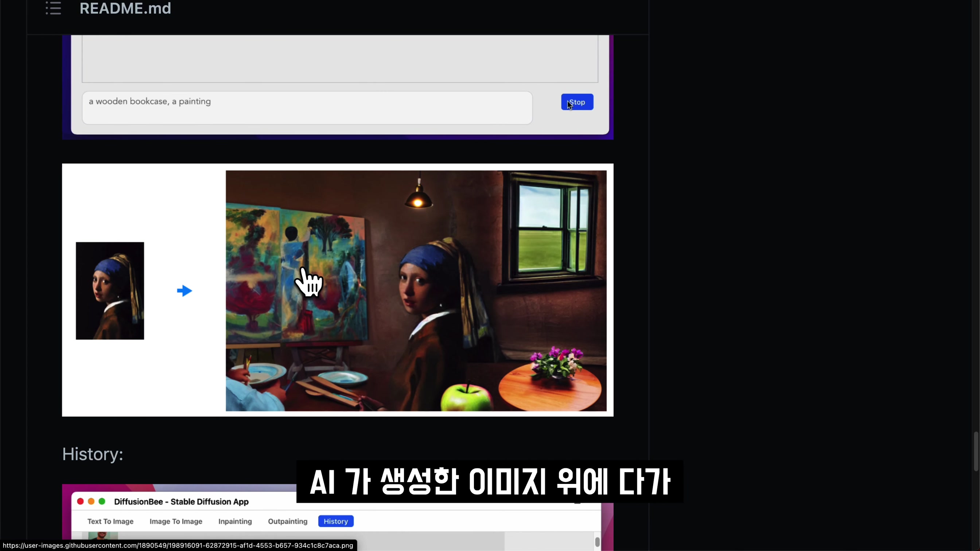Click the README.md file title
Screen dimensions: 980x551
tap(125, 8)
